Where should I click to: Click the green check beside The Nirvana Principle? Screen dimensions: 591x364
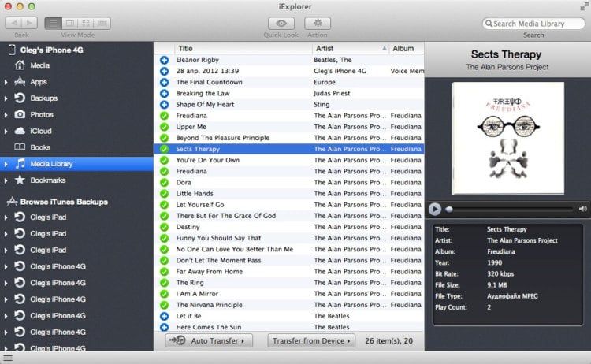[x=165, y=305]
